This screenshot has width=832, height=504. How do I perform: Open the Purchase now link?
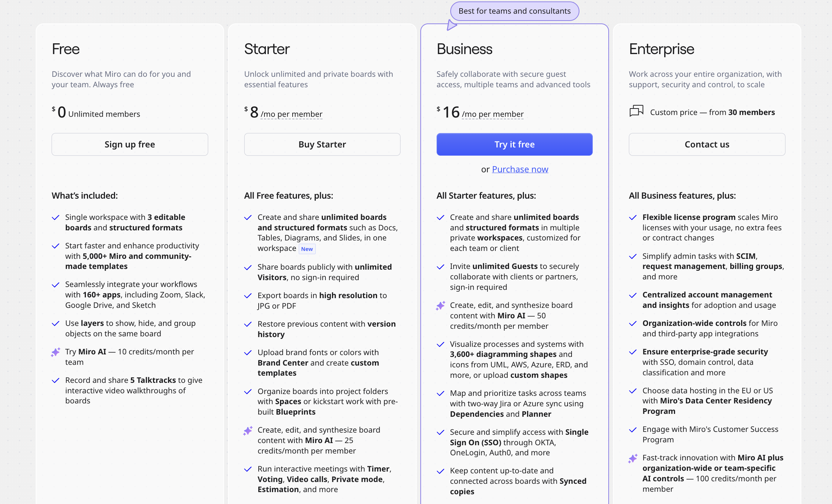pyautogui.click(x=520, y=169)
